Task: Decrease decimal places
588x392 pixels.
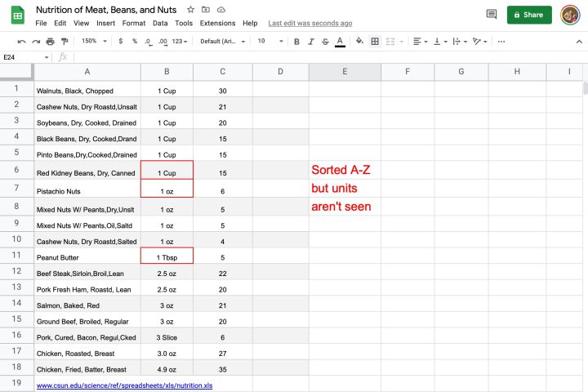Action: (x=149, y=42)
